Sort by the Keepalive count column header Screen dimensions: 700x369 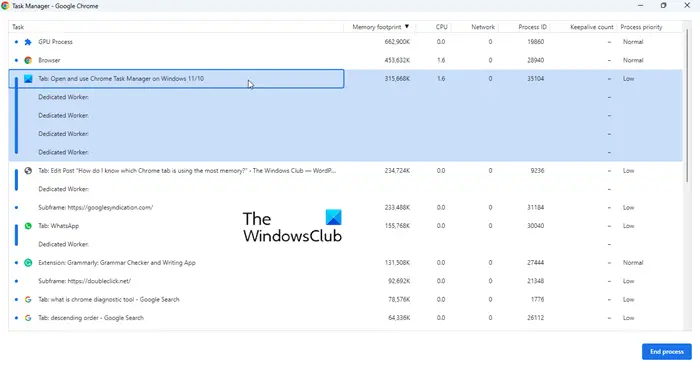coord(592,27)
